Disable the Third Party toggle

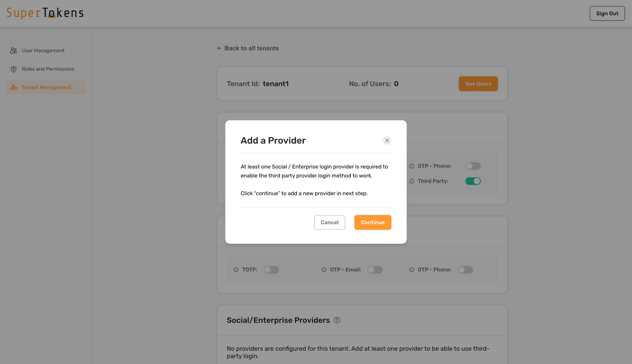473,181
